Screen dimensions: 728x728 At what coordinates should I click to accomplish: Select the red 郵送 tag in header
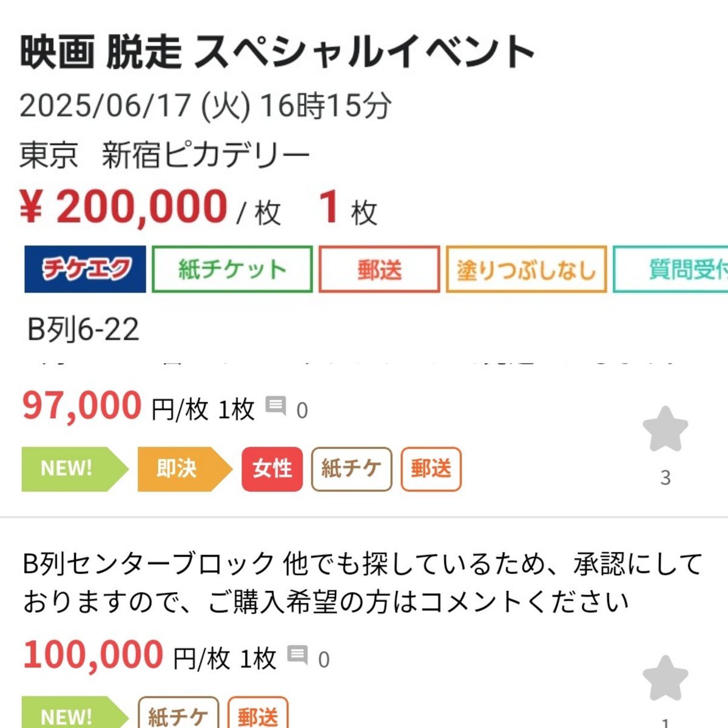[379, 269]
